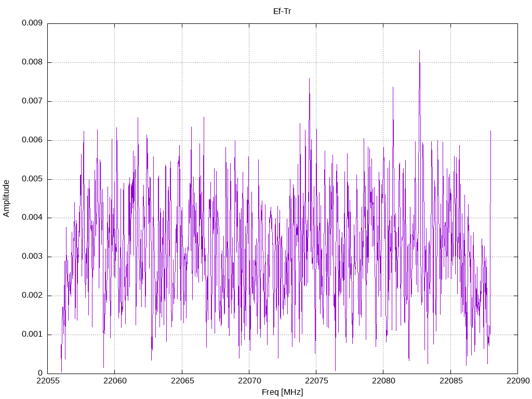Click the y-axis tick label 0.009
532x399 pixels.
(32, 23)
